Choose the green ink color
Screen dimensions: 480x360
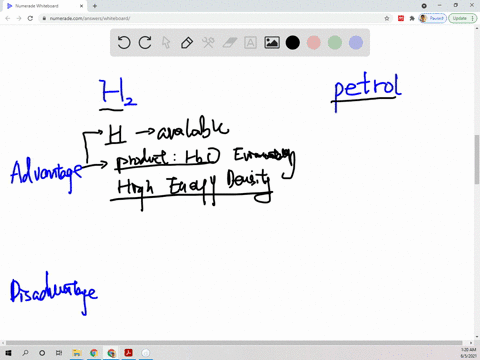pos(335,43)
